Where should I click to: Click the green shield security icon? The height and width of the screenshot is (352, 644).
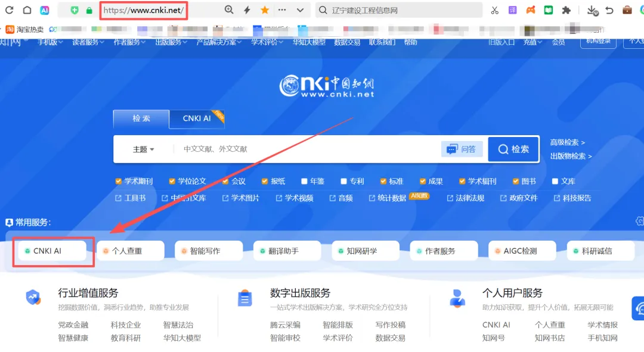click(x=75, y=10)
